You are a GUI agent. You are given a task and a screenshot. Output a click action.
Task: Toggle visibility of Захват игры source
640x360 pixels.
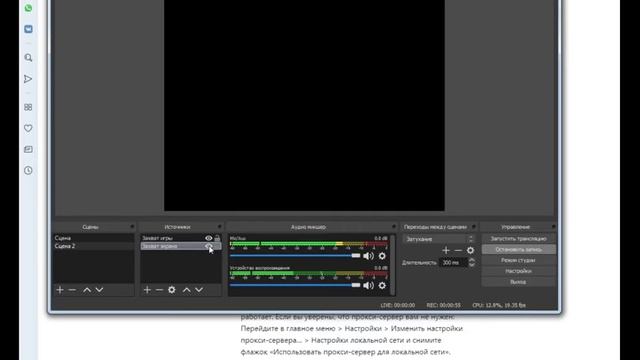pos(209,238)
